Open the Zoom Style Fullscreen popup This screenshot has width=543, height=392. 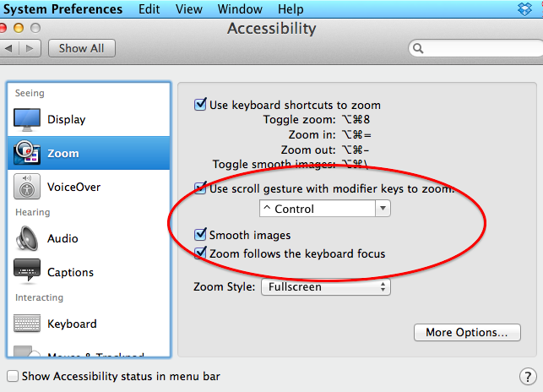pyautogui.click(x=326, y=287)
